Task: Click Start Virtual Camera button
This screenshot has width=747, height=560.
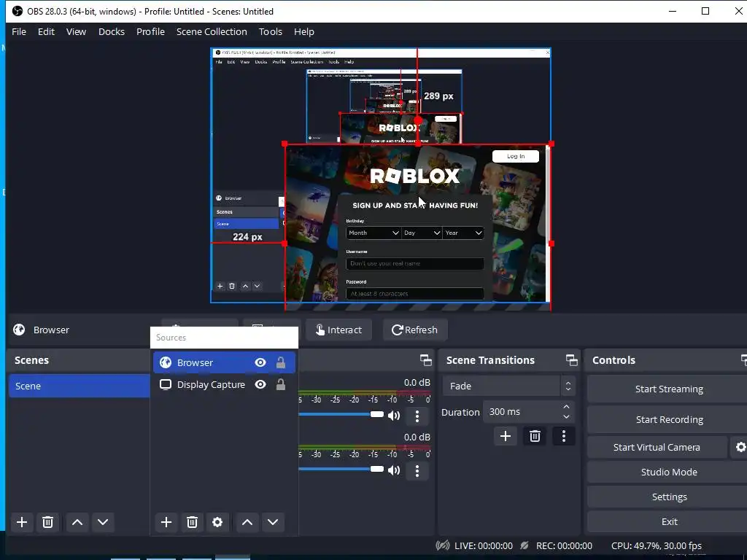Action: click(x=657, y=447)
